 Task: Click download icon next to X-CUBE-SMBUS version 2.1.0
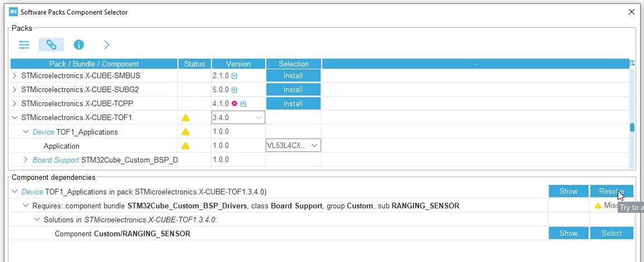click(x=234, y=76)
